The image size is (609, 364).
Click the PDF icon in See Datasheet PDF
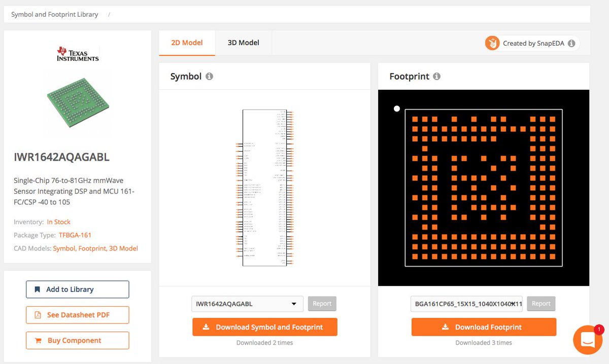click(x=38, y=315)
